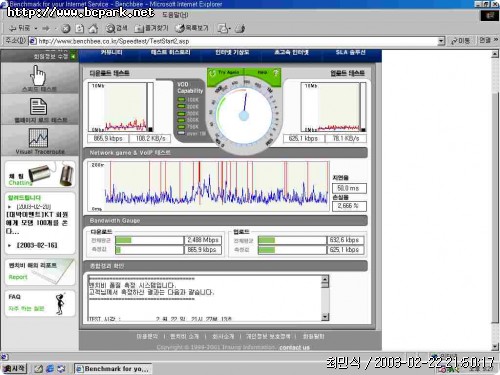The image size is (500, 375).
Task: Open the Favorites (즐겨찾기) toolbar button
Action: pos(151,28)
